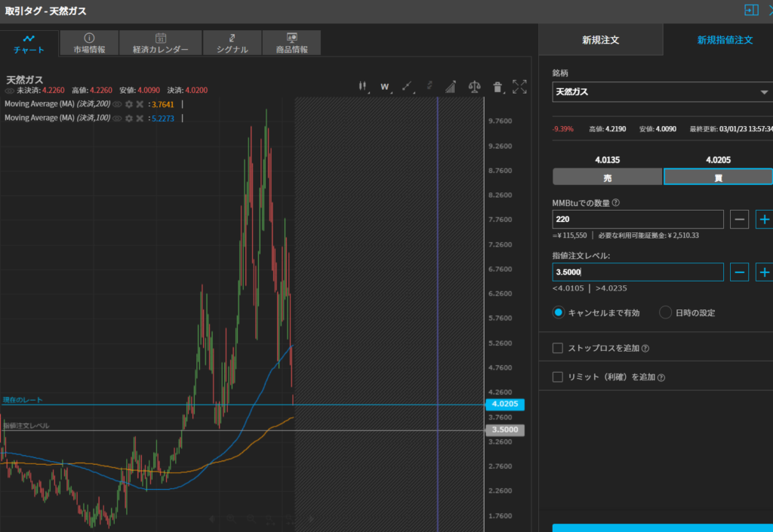Image resolution: width=773 pixels, height=532 pixels.
Task: Expand chart to fullscreen
Action: coord(519,87)
